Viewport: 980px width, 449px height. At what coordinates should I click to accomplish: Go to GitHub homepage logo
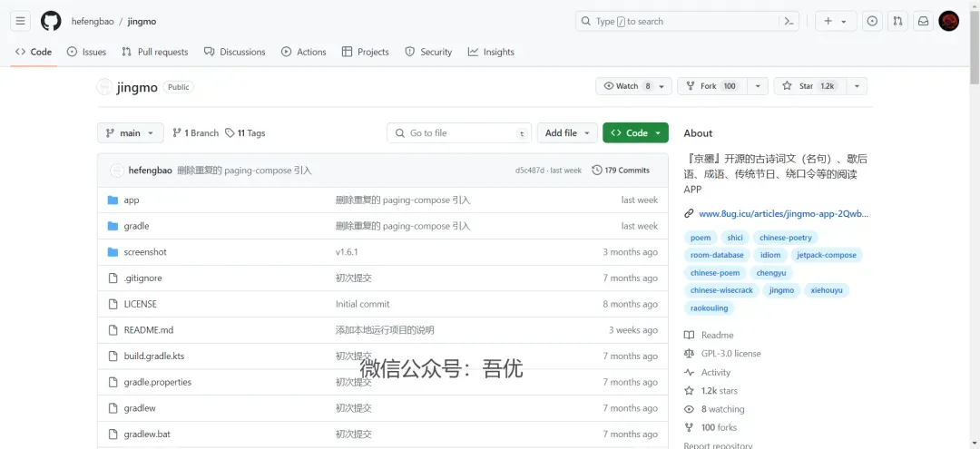point(51,21)
